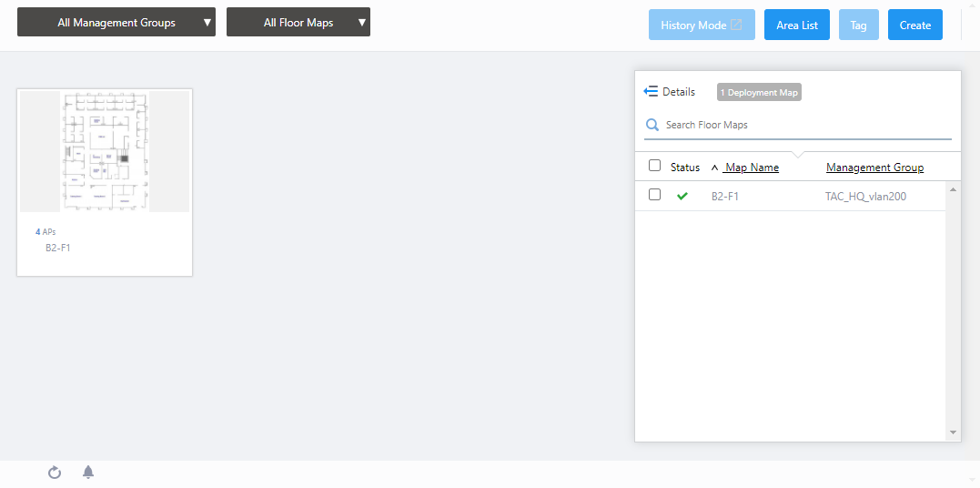Sort by Management Group column header
The height and width of the screenshot is (488, 980).
(x=874, y=168)
